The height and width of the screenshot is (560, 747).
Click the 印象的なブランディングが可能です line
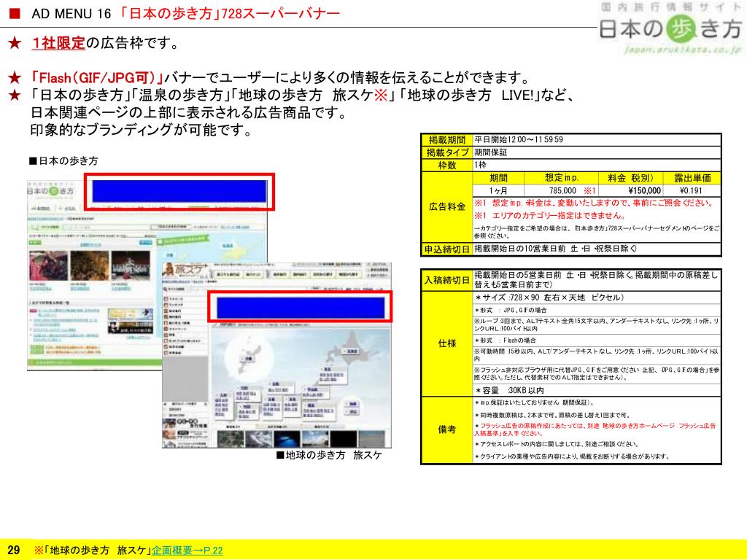point(141,130)
